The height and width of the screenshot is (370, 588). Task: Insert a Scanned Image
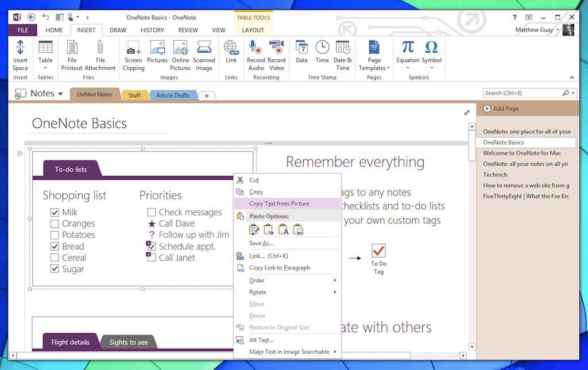pyautogui.click(x=204, y=55)
